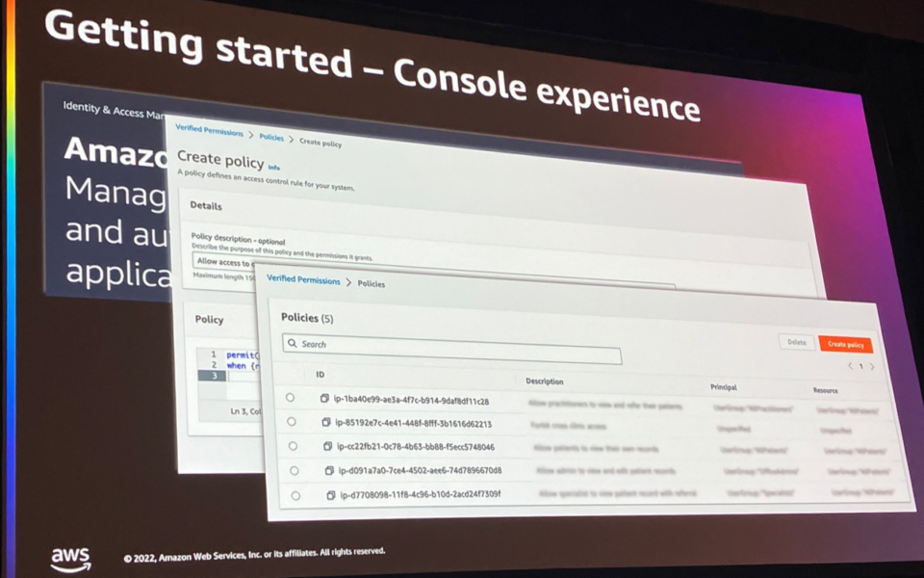The image size is (924, 578).
Task: Click the magnifier icon in the Policies search box
Action: tap(293, 343)
